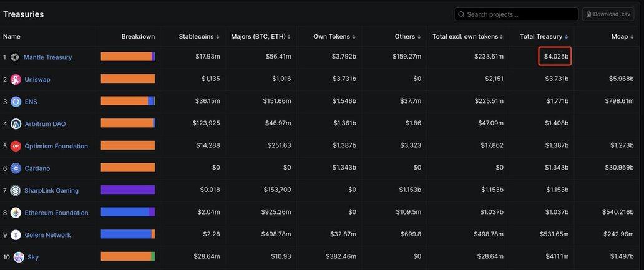Image resolution: width=644 pixels, height=270 pixels.
Task: Click the Search projects input field
Action: coord(516,14)
